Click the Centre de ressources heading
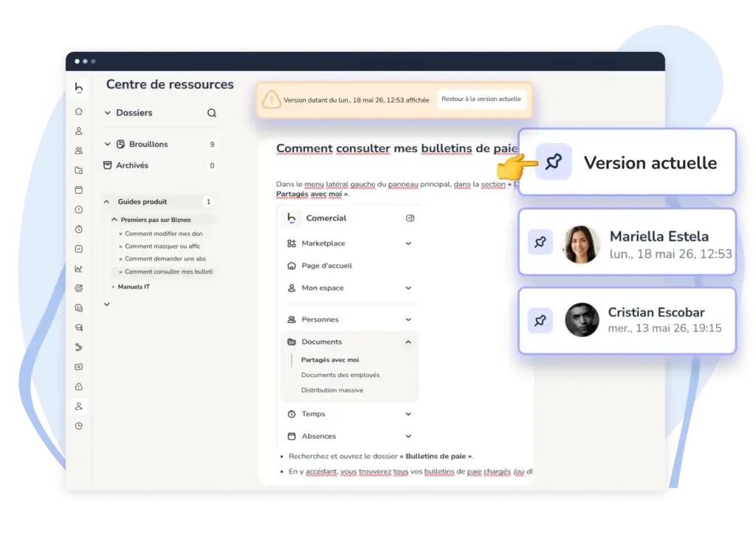756x540 pixels. pos(170,84)
